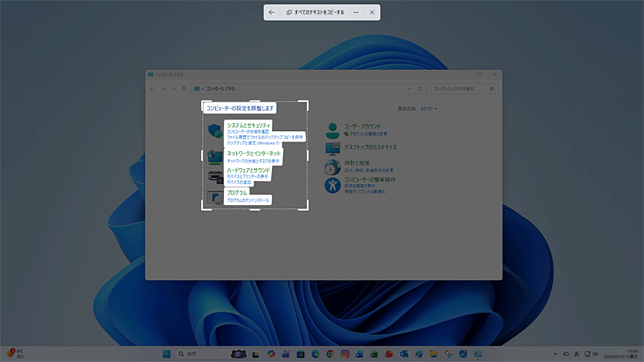This screenshot has height=362, width=644.
Task: Open the Windows Start button on taskbar
Action: click(x=167, y=353)
